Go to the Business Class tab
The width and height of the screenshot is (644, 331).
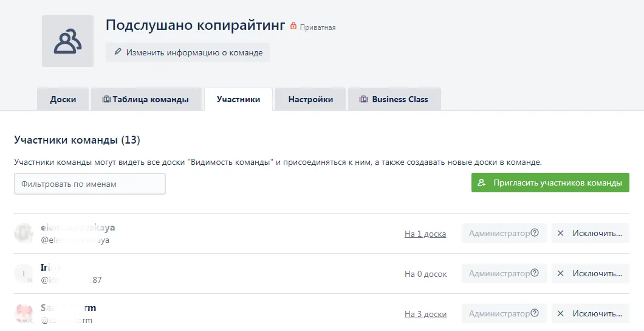tap(394, 99)
